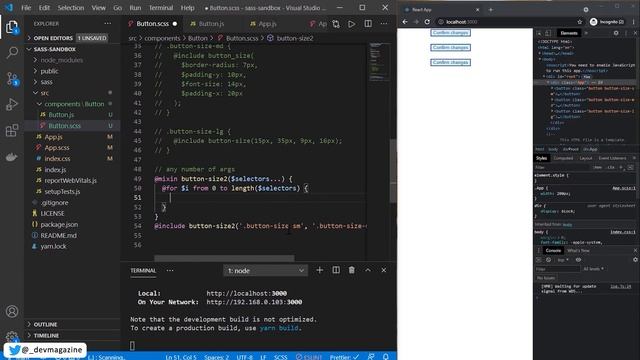This screenshot has height=360, width=640.
Task: Close the DevTools console drawer
Action: click(635, 250)
